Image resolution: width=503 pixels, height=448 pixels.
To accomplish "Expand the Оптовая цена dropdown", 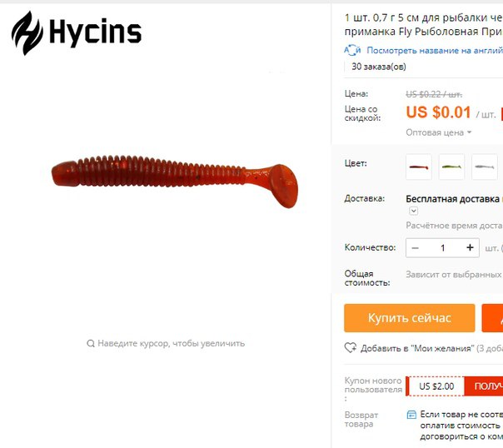I will pyautogui.click(x=439, y=132).
